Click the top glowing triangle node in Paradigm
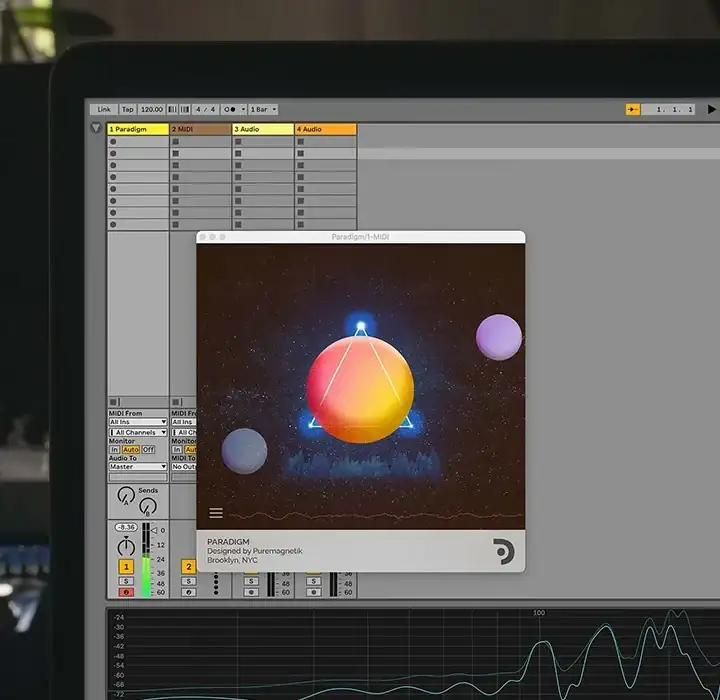This screenshot has height=700, width=720. pos(361,326)
